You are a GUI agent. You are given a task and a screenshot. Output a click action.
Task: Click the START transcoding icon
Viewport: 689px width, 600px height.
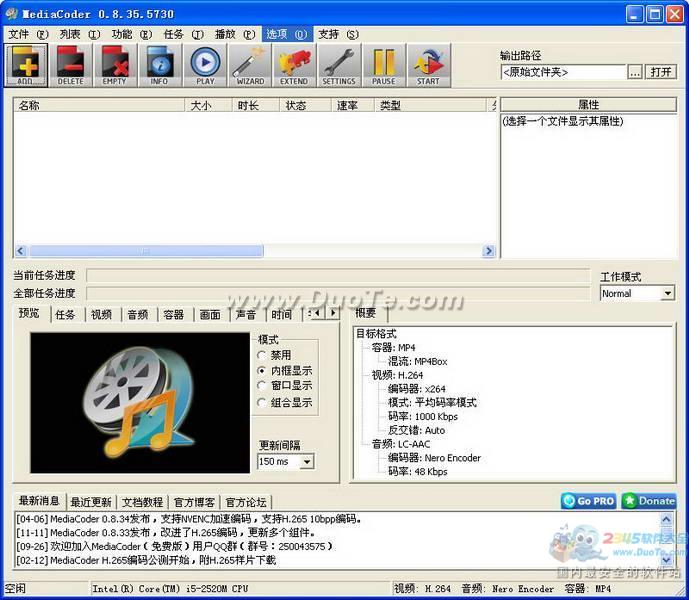(429, 65)
